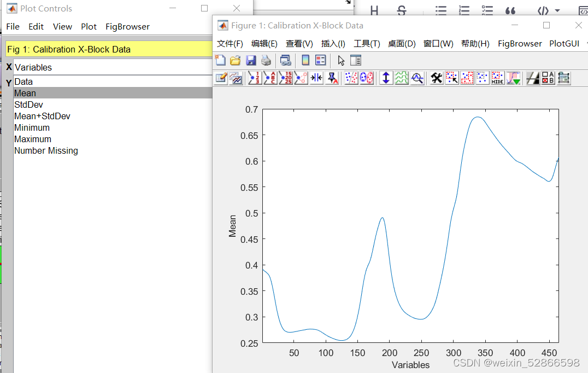The image size is (588, 373).
Task: Select the numeric 123 point-label tool
Action: (x=255, y=78)
